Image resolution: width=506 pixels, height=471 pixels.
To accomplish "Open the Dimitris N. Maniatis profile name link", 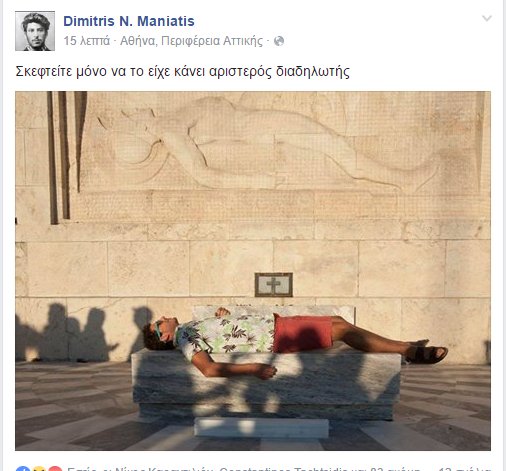I will (x=129, y=21).
